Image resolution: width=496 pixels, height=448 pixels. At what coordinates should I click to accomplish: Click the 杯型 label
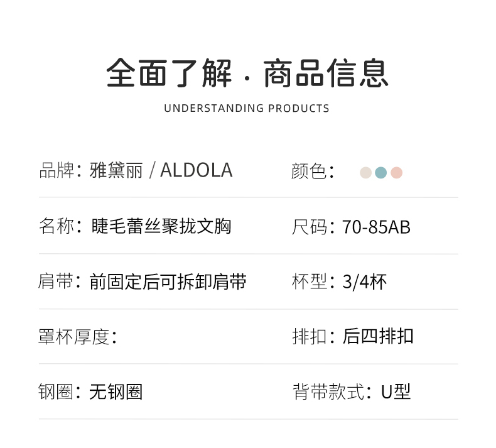(x=310, y=281)
